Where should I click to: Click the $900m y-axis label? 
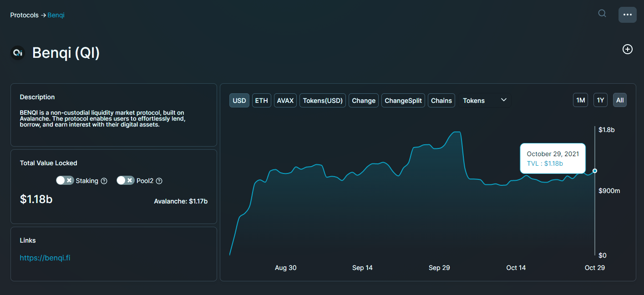click(x=609, y=191)
